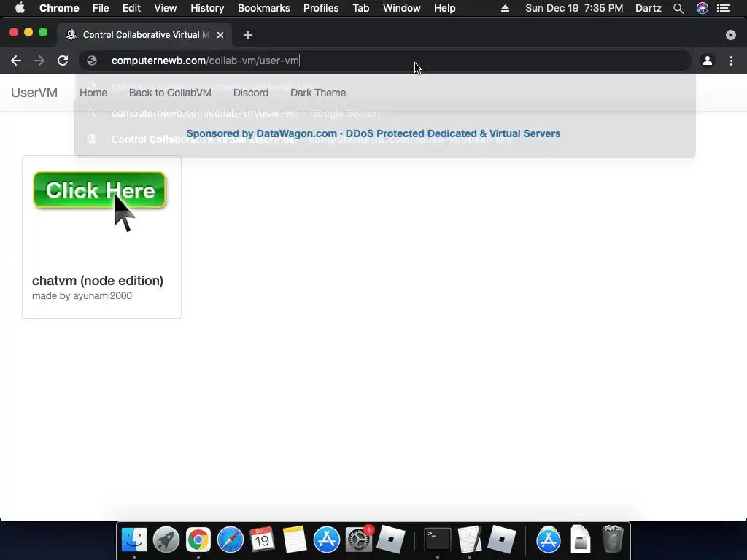The image size is (747, 560).
Task: Click the date and time in menu bar
Action: pyautogui.click(x=574, y=8)
